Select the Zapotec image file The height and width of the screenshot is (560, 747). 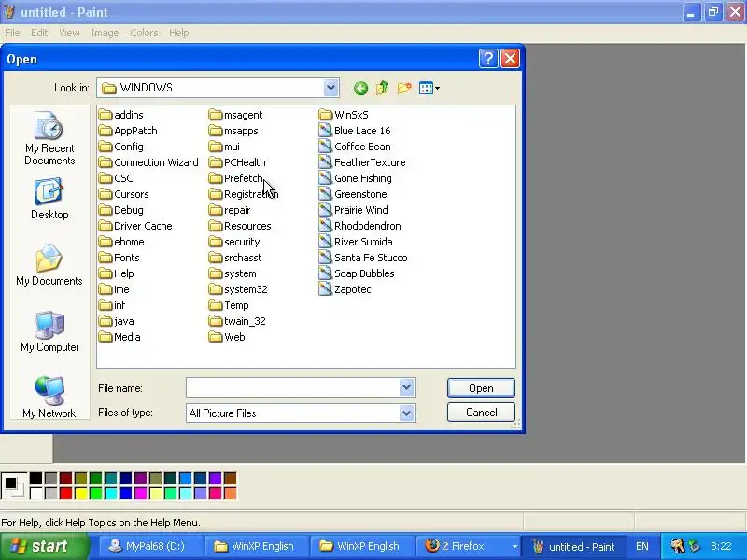coord(345,289)
